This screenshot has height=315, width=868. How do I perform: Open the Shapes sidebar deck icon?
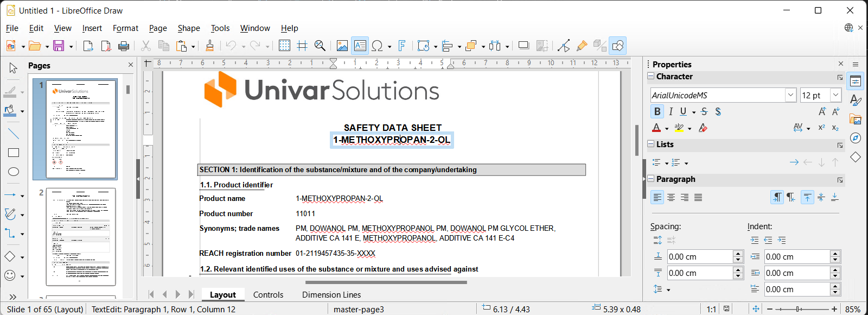pyautogui.click(x=856, y=157)
